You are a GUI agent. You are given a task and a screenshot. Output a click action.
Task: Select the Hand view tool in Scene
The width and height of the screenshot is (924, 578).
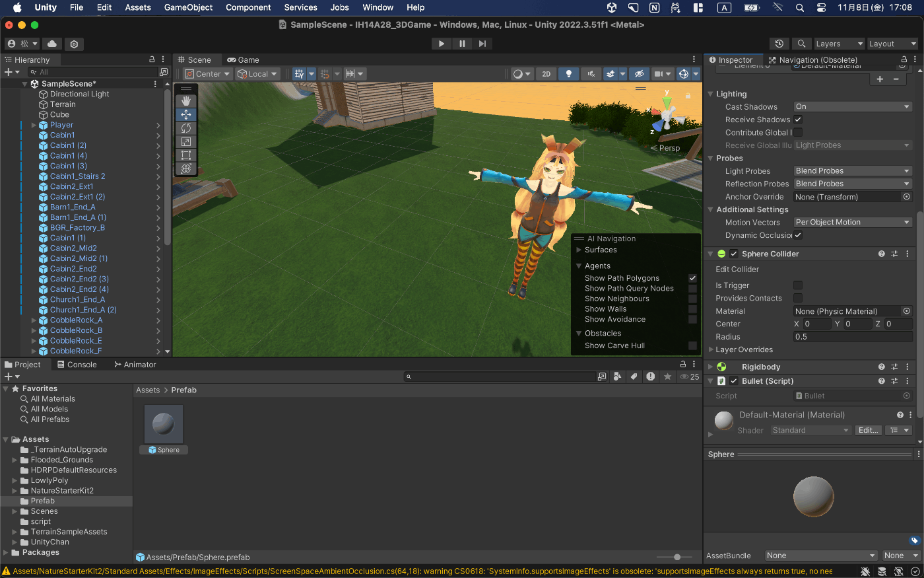pos(186,101)
